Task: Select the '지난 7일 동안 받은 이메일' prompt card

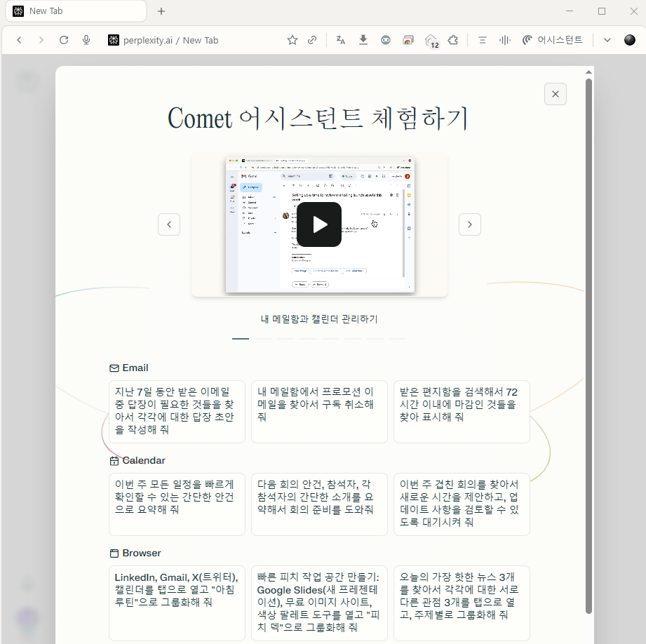Action: point(177,412)
